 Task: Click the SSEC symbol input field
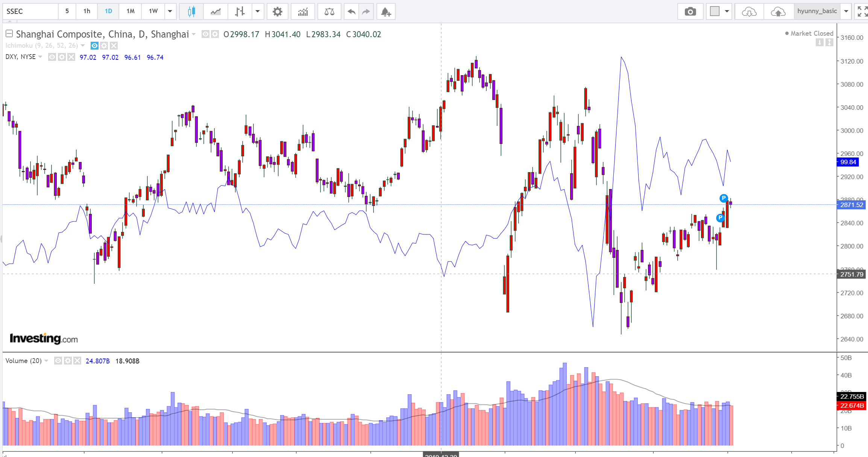coord(30,11)
